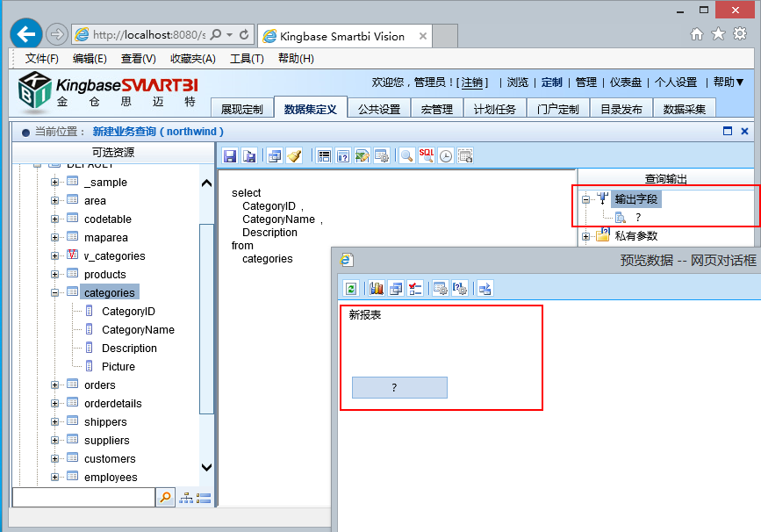This screenshot has width=761, height=532.
Task: Expand the codetable table node
Action: point(54,219)
